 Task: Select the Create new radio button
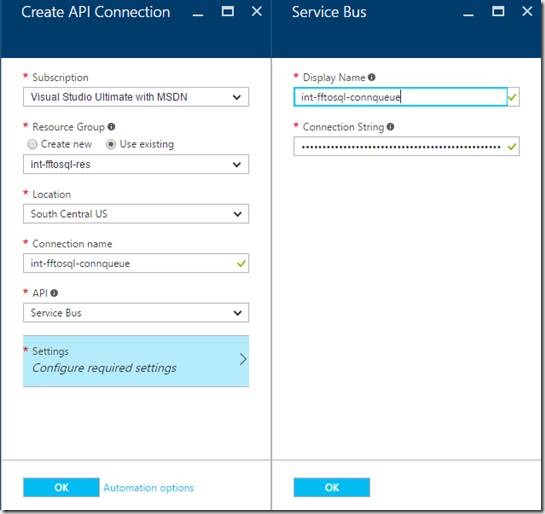point(32,144)
